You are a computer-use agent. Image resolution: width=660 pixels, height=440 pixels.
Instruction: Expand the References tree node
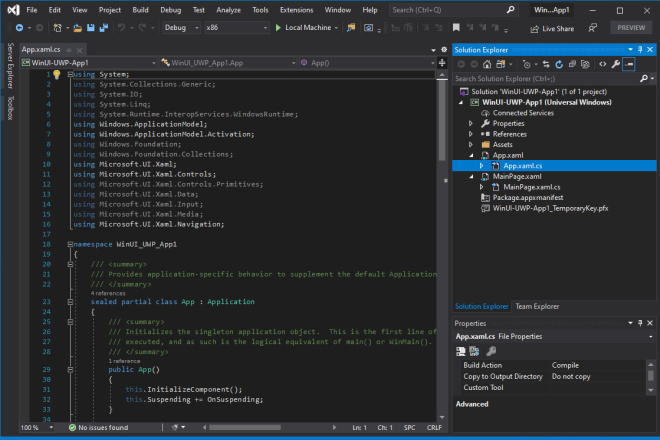pyautogui.click(x=471, y=134)
